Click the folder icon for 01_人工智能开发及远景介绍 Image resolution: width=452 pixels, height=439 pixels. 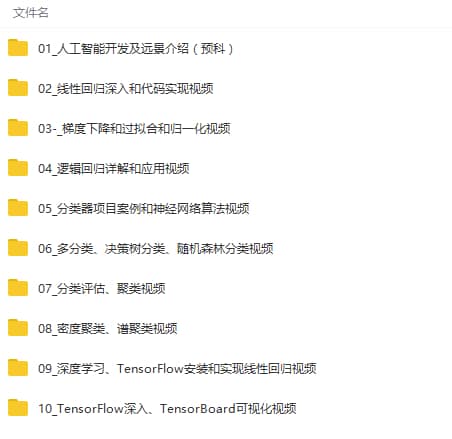click(18, 48)
